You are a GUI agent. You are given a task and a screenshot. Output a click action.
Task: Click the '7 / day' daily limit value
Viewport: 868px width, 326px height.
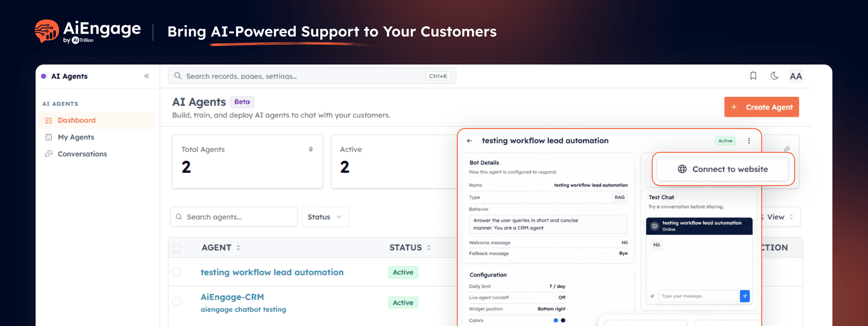coord(557,287)
